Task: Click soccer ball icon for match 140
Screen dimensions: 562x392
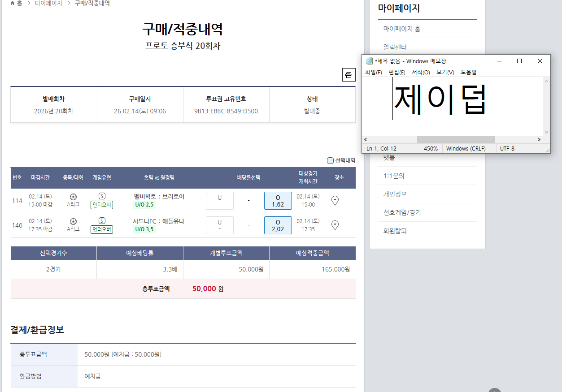Action: tap(74, 221)
